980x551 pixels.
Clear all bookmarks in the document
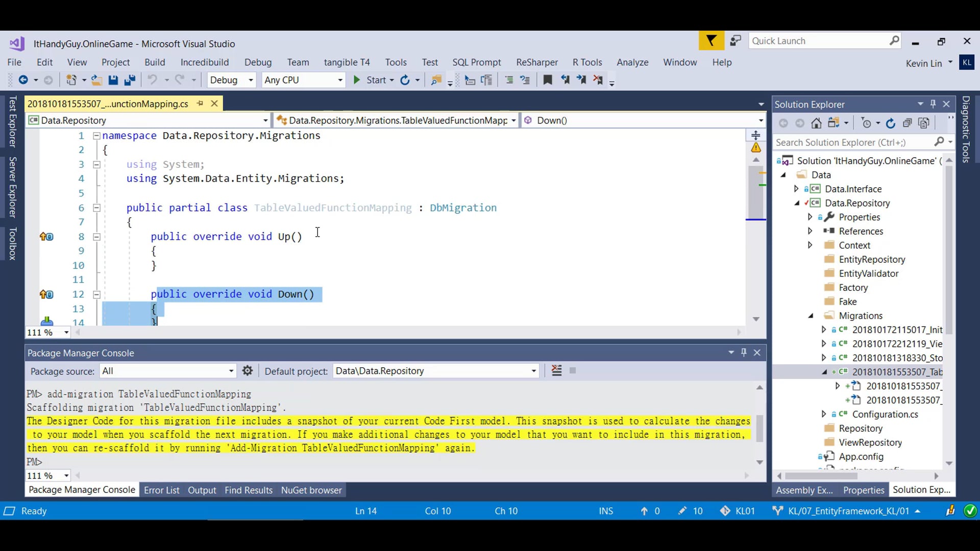pyautogui.click(x=598, y=80)
